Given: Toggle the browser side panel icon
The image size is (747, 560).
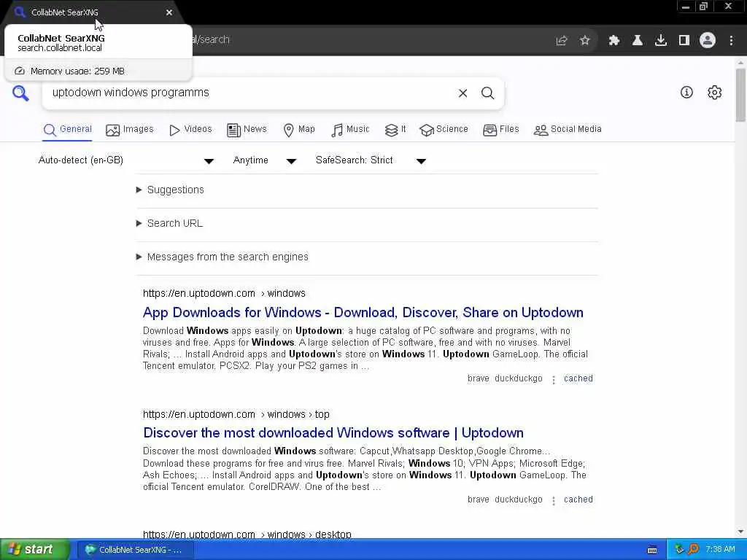Looking at the screenshot, I should tap(684, 41).
